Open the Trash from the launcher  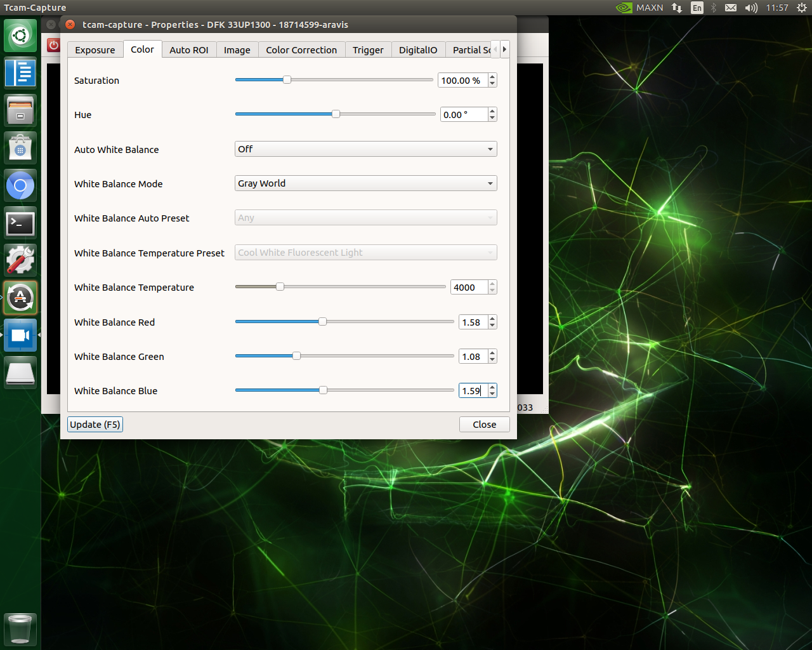pos(20,630)
